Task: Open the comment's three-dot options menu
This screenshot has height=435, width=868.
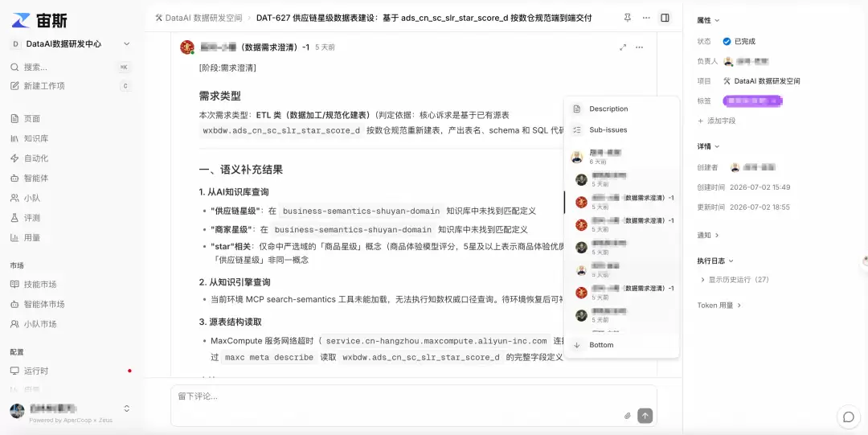Action: coord(640,47)
